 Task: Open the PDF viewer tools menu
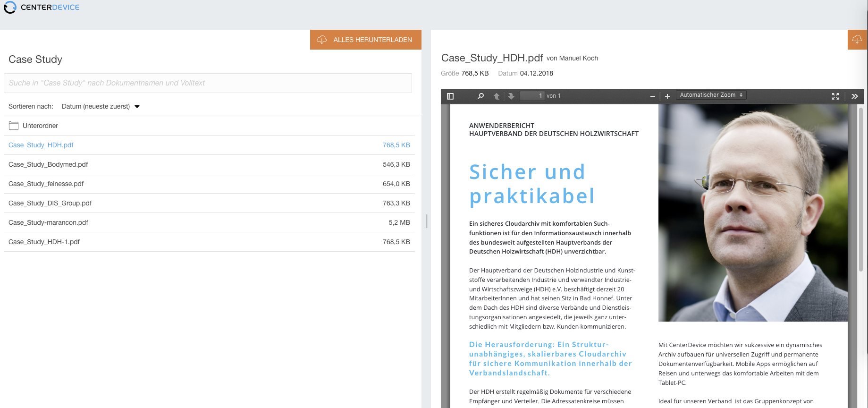pos(855,96)
